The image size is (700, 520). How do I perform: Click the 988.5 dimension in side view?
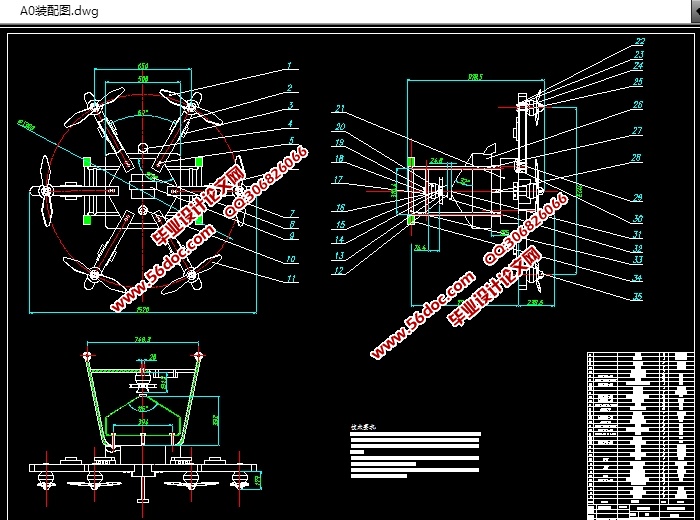click(x=475, y=77)
